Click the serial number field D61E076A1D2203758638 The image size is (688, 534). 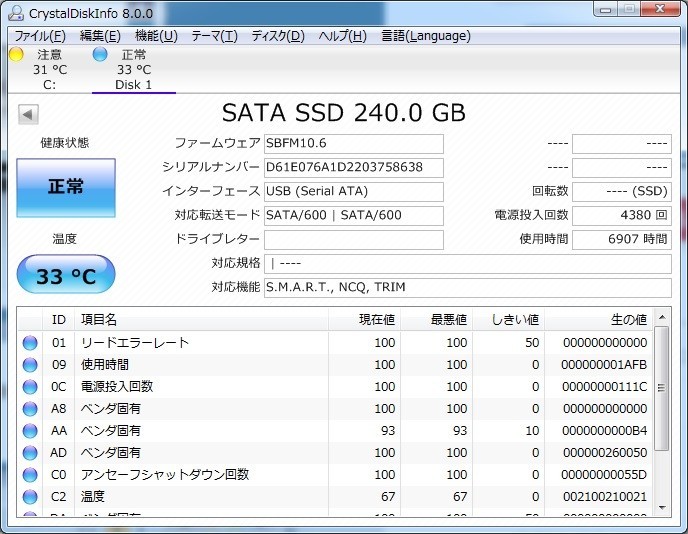(354, 168)
